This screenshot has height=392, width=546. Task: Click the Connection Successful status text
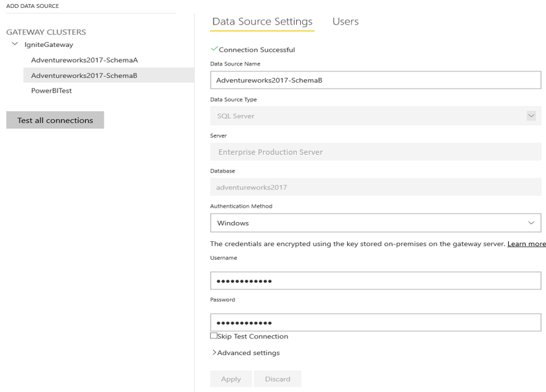[256, 50]
